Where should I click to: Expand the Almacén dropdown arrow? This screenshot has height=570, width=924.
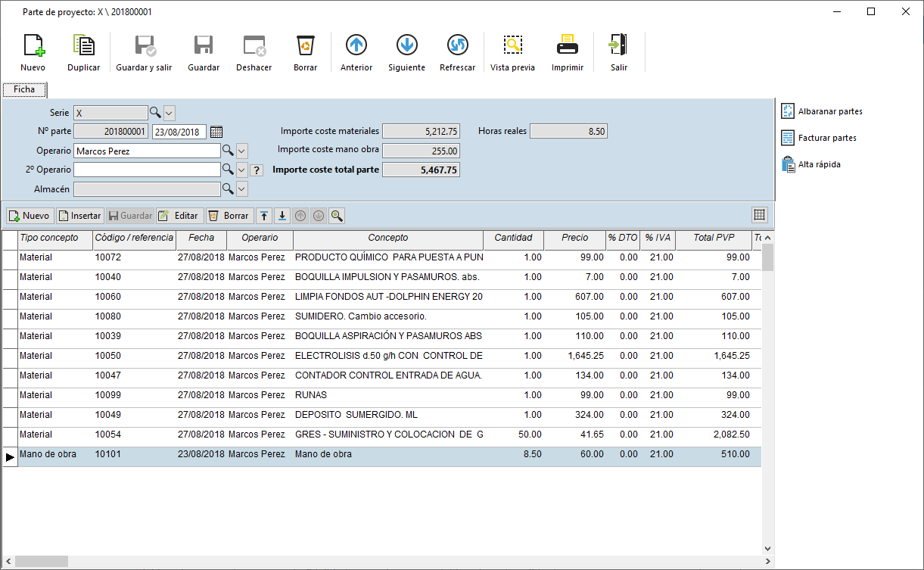(242, 188)
